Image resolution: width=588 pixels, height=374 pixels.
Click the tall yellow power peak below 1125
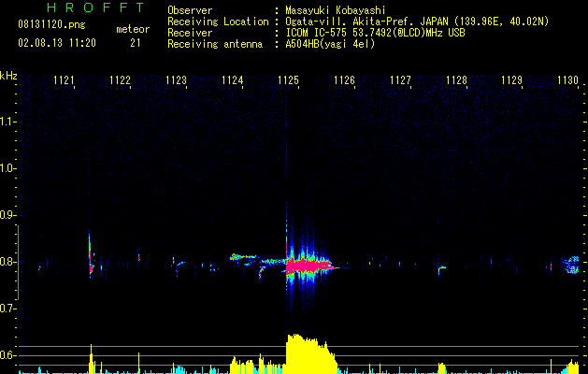310,353
